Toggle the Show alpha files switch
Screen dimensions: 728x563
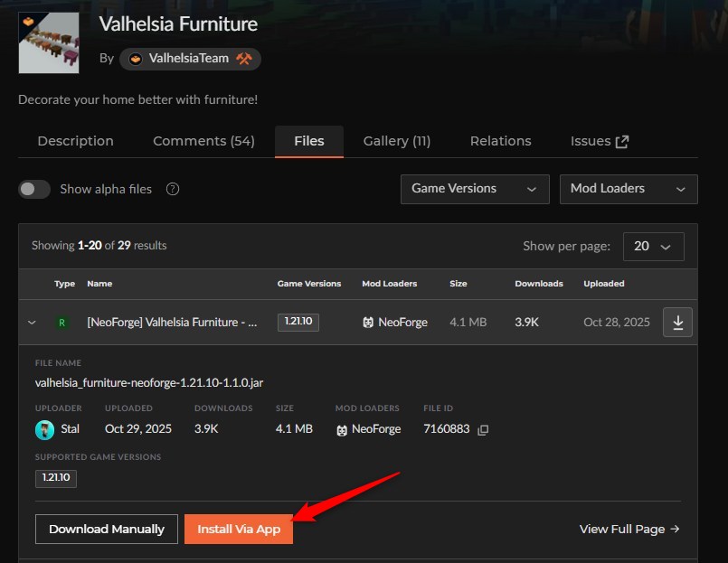(x=34, y=189)
